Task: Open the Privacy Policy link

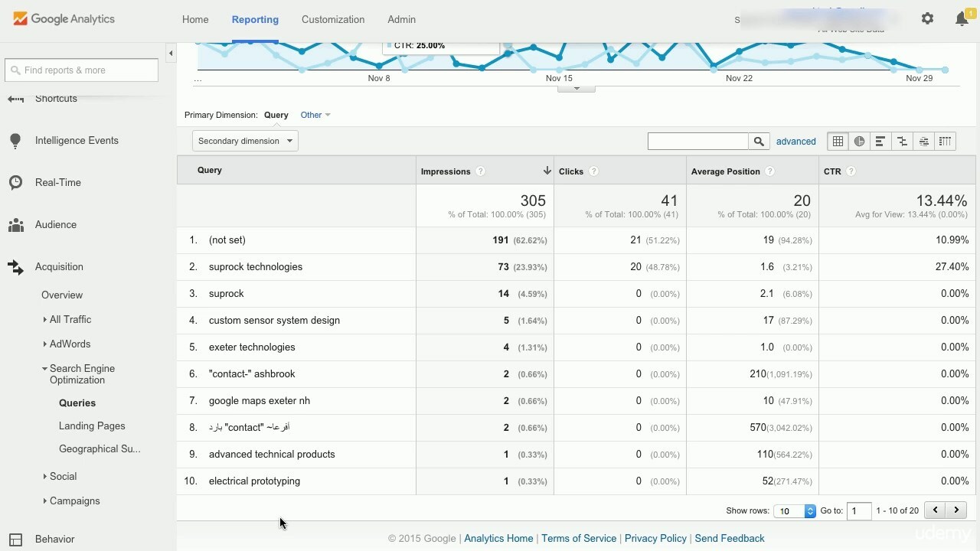Action: (x=655, y=539)
